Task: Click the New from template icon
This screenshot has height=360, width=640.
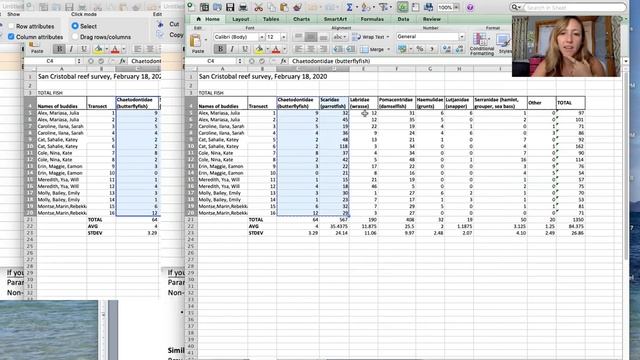Action: (204, 7)
